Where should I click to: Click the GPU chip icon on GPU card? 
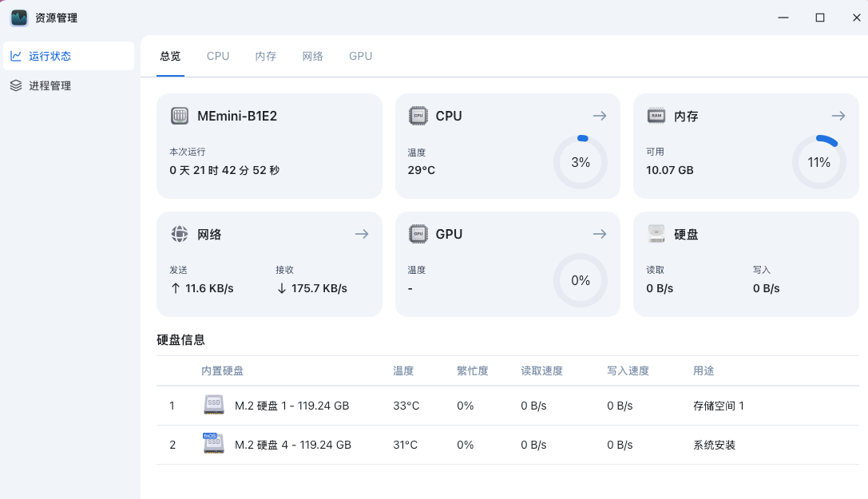[418, 234]
